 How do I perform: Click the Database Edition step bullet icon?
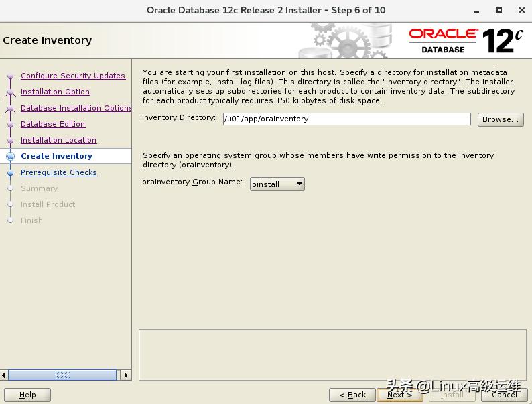tap(11, 125)
